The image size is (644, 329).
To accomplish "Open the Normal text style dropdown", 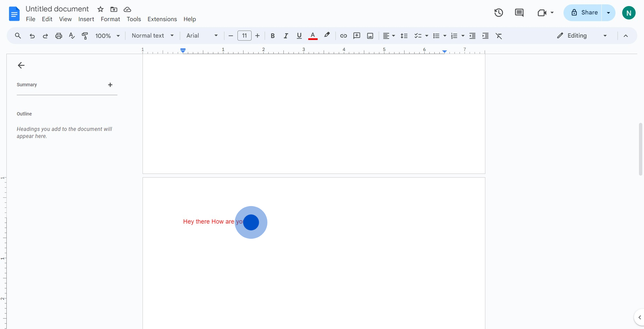I will [x=153, y=36].
